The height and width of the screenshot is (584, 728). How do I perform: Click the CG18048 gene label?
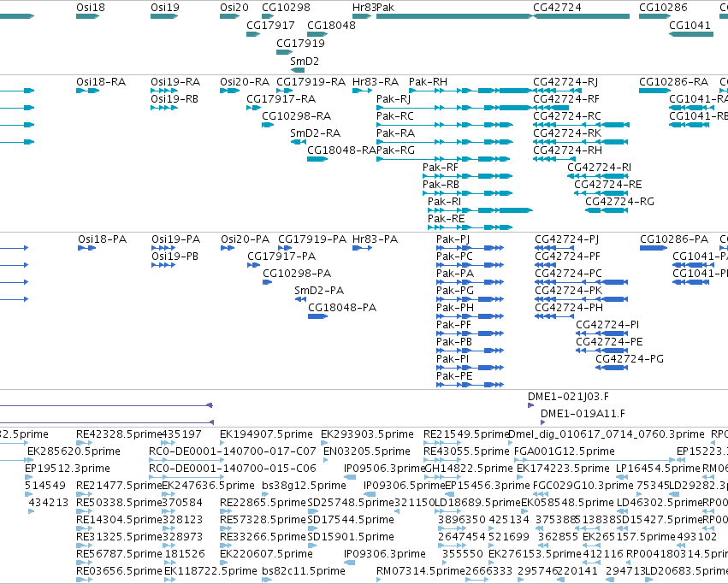[332, 26]
